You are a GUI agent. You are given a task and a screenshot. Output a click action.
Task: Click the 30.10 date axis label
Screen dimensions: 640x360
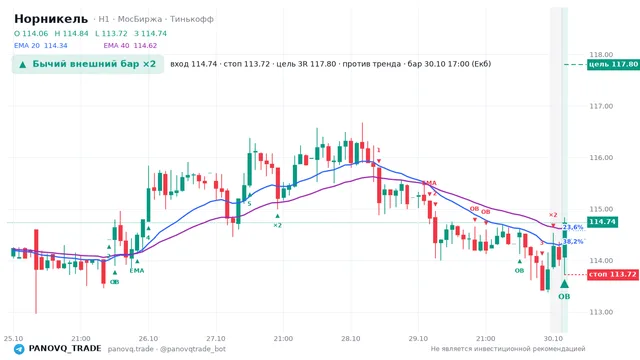click(x=553, y=339)
